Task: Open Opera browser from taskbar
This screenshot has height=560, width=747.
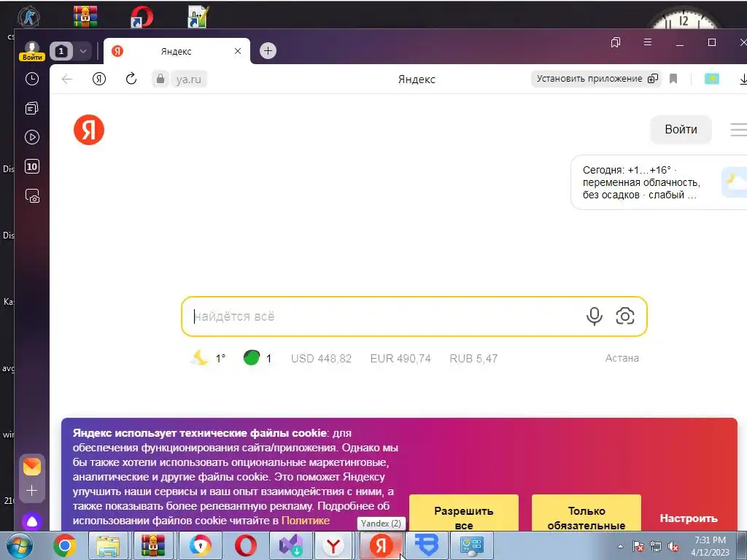Action: tap(245, 545)
